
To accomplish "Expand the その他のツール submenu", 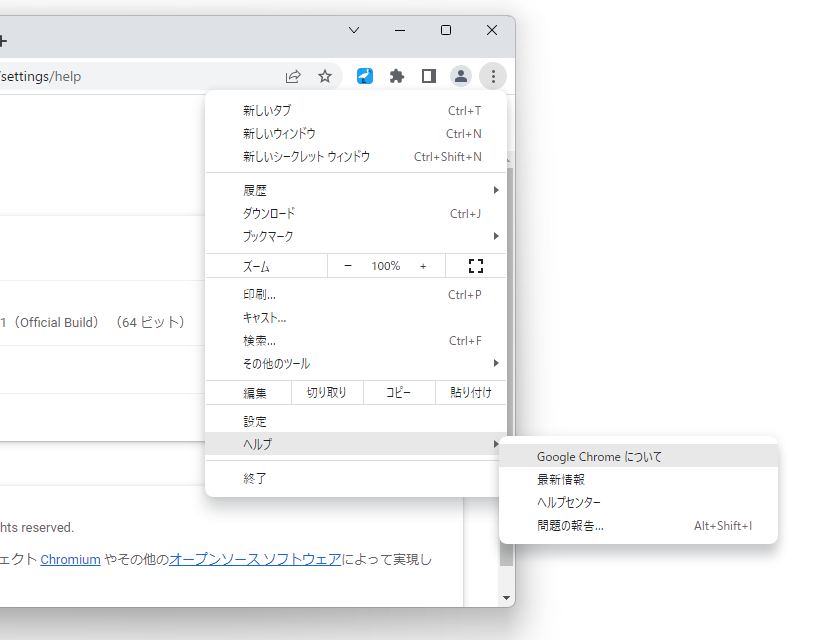I will 355,363.
